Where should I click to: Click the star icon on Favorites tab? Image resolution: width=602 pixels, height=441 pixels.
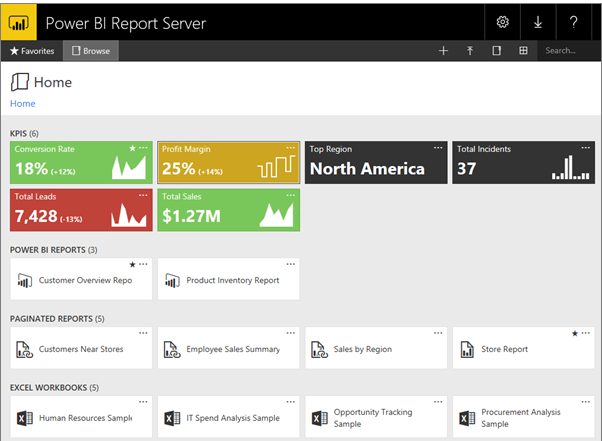pyautogui.click(x=14, y=51)
